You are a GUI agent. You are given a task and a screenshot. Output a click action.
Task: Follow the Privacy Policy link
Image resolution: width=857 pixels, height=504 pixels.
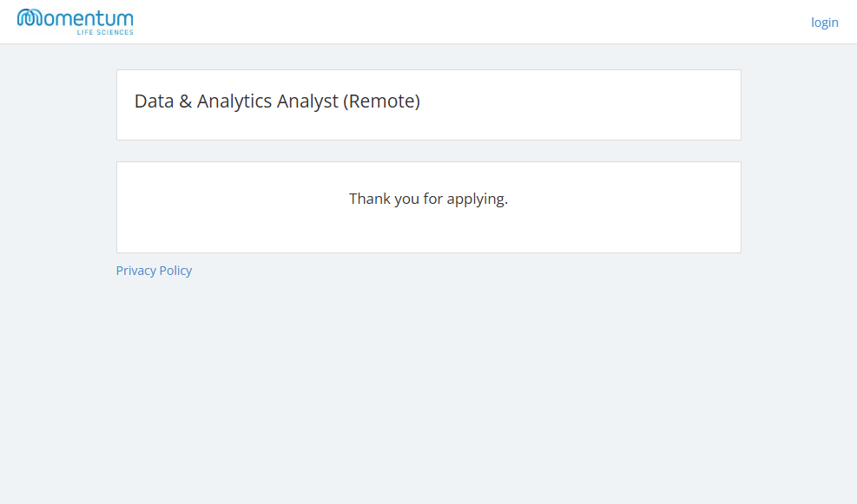coord(154,271)
